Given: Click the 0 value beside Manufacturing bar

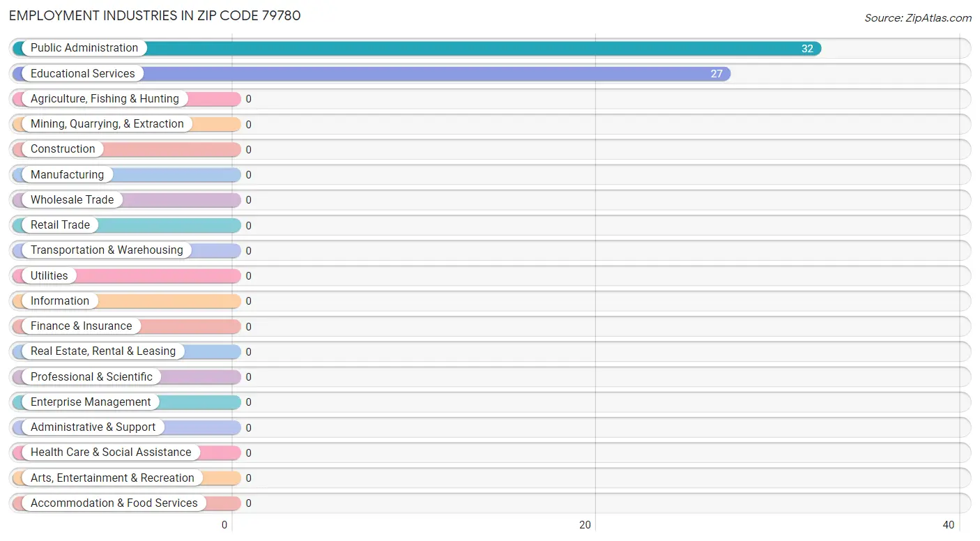Looking at the screenshot, I should (x=248, y=175).
